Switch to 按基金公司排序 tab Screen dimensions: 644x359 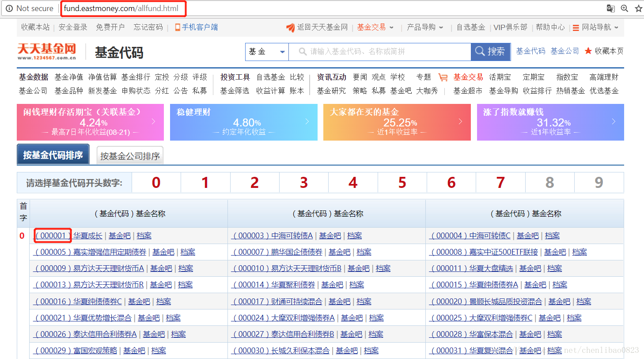[x=130, y=156]
